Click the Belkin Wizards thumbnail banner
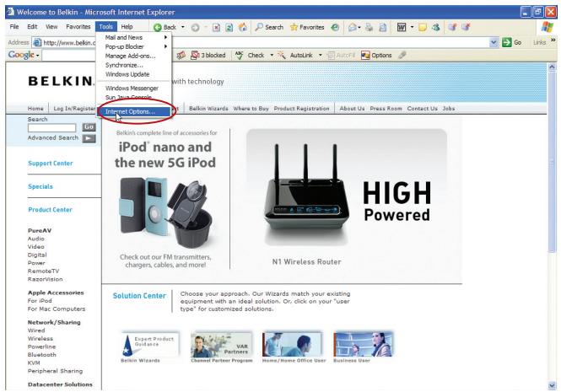Image resolution: width=561 pixels, height=392 pixels. point(150,344)
